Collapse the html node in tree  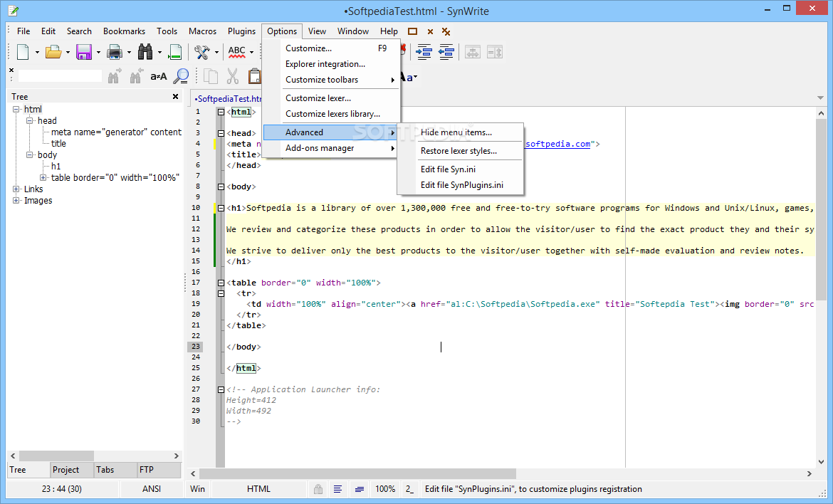click(x=16, y=110)
